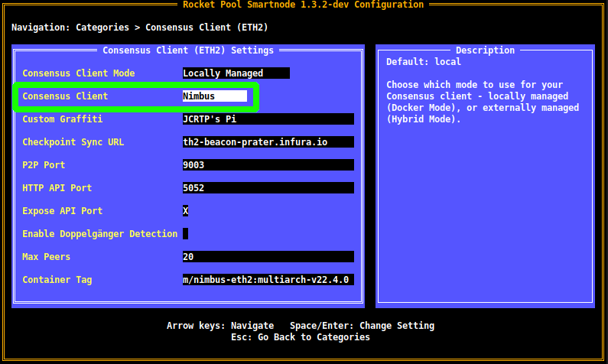Click the Checkpoint Sync URL label
This screenshot has width=608, height=364.
73,142
